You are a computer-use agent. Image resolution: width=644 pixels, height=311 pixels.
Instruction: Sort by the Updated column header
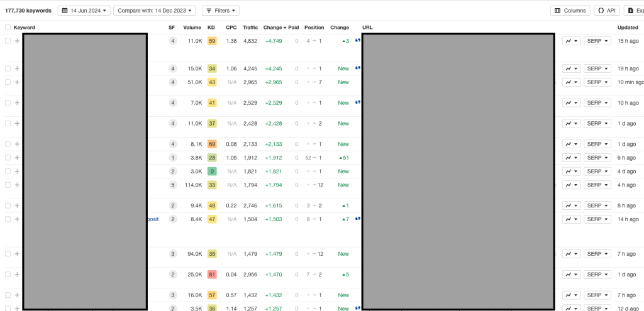(628, 28)
